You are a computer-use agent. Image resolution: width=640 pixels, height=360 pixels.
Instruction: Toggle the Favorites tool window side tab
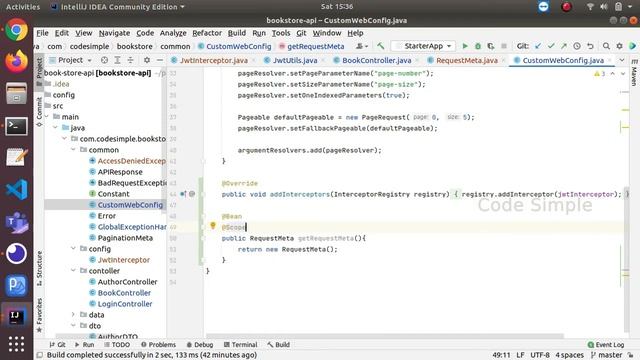tap(39, 315)
